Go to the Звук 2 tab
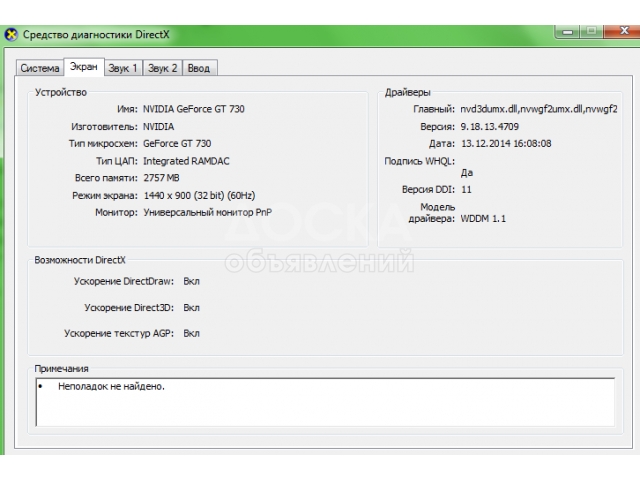Image resolution: width=640 pixels, height=480 pixels. 163,68
